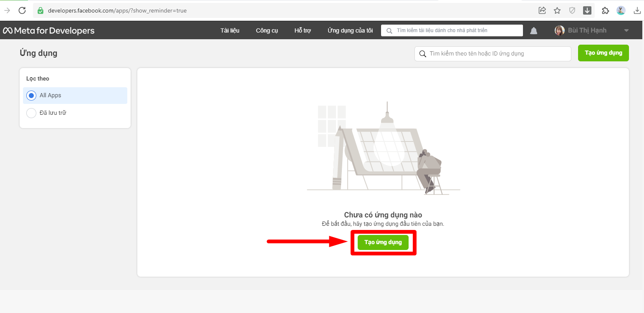Expand the account dropdown arrow

point(626,30)
